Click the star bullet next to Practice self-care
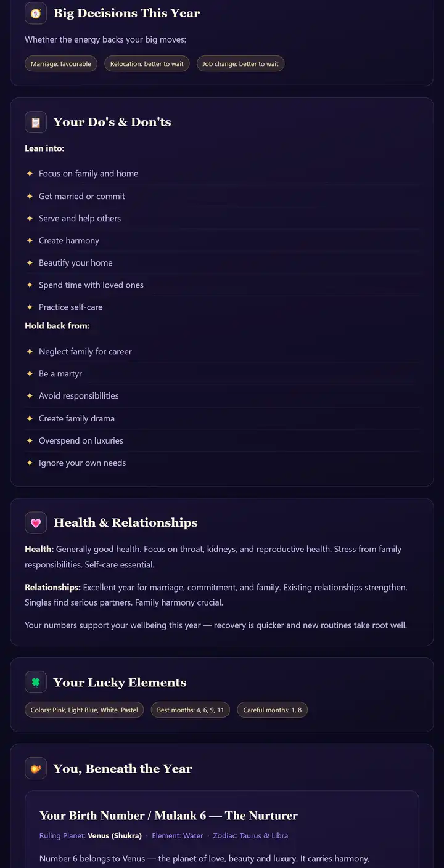The image size is (444, 868). (x=30, y=307)
